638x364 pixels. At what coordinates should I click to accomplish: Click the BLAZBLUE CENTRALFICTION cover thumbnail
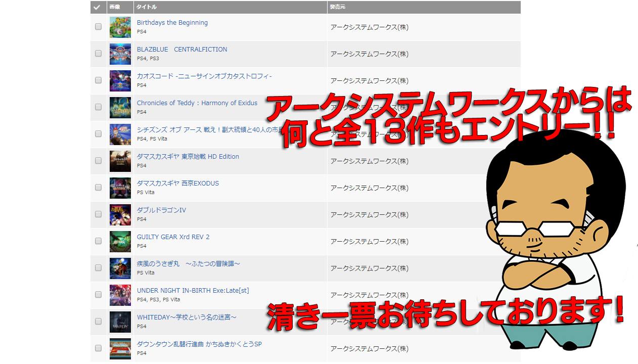tap(120, 54)
